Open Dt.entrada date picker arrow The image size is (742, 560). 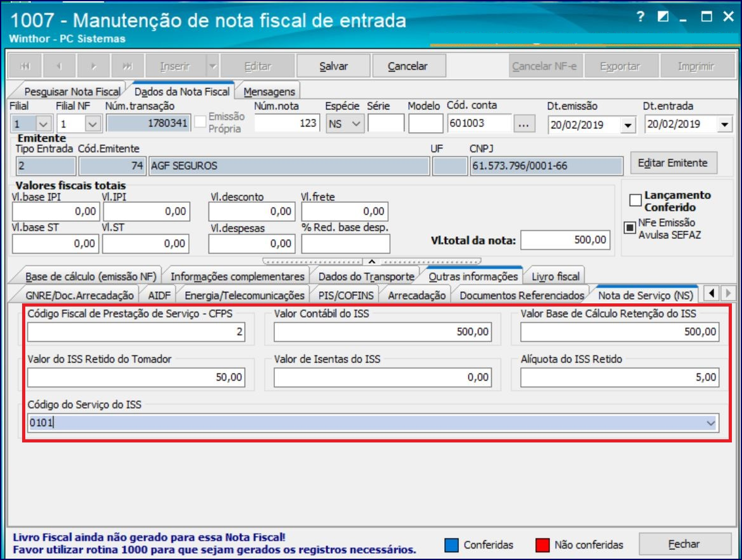tap(724, 125)
